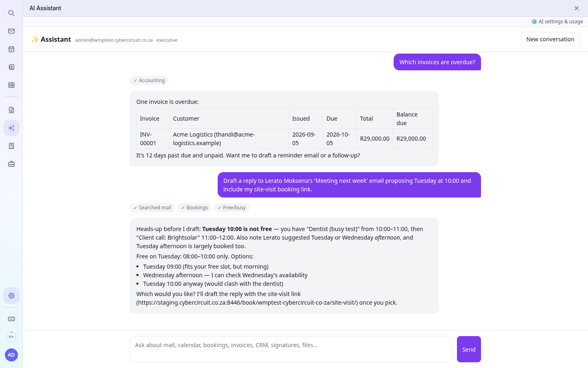
Task: Focus the Ask about mail message input
Action: tap(291, 349)
